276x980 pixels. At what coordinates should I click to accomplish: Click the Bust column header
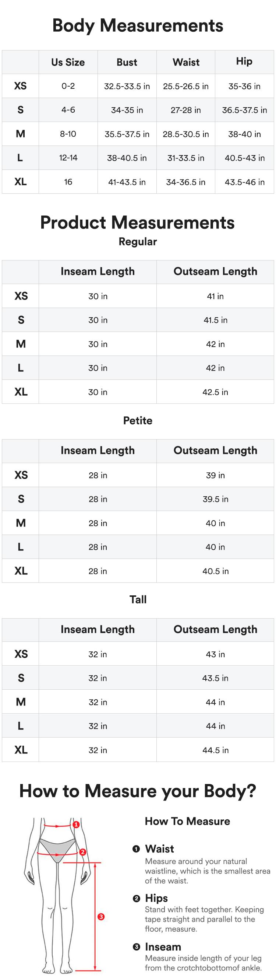[127, 62]
